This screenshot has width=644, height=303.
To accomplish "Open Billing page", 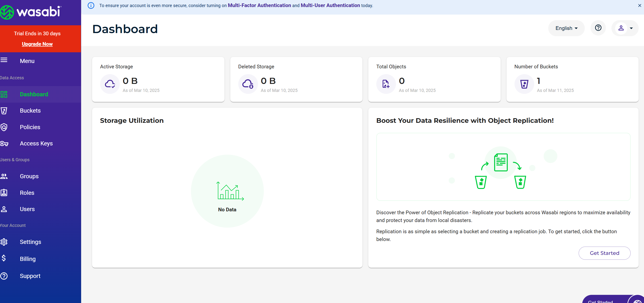I will pyautogui.click(x=41, y=259).
